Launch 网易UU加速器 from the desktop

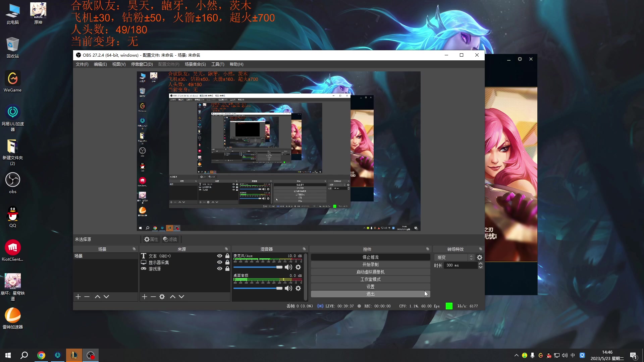click(13, 118)
